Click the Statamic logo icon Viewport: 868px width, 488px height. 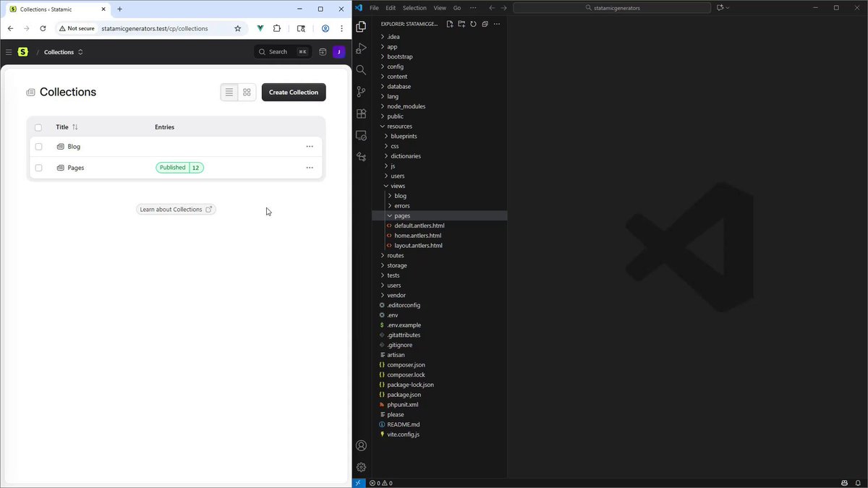pos(23,52)
